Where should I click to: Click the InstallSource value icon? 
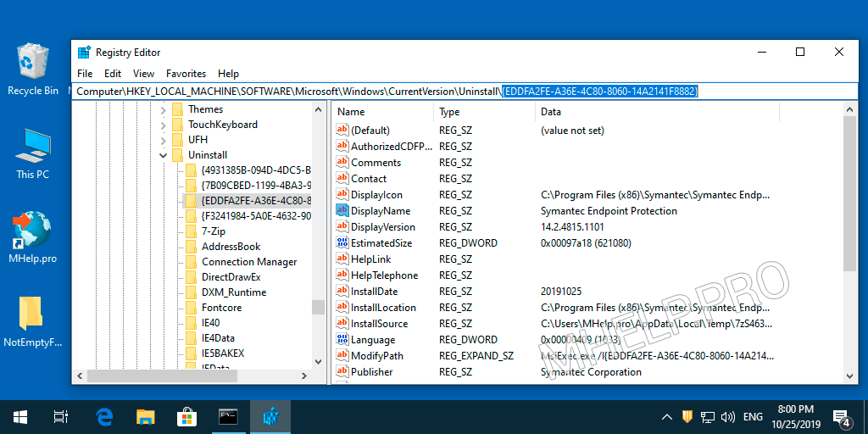(x=342, y=323)
